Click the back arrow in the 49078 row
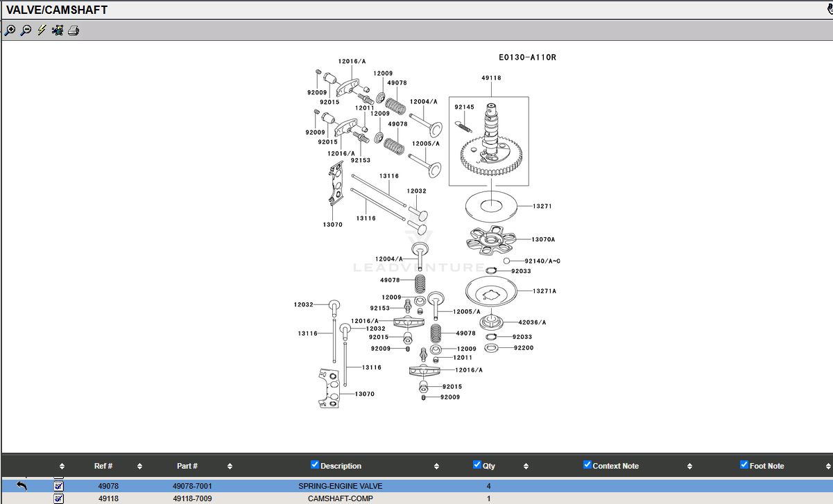The height and width of the screenshot is (504, 833). coord(22,486)
